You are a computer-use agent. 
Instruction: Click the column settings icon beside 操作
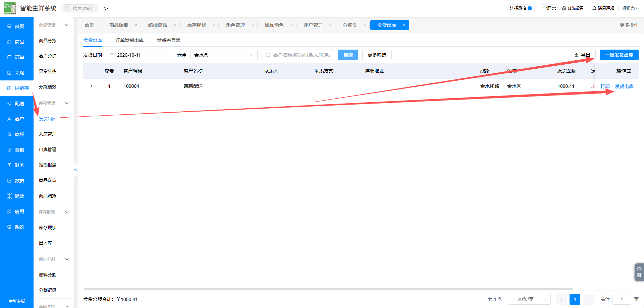tap(629, 71)
